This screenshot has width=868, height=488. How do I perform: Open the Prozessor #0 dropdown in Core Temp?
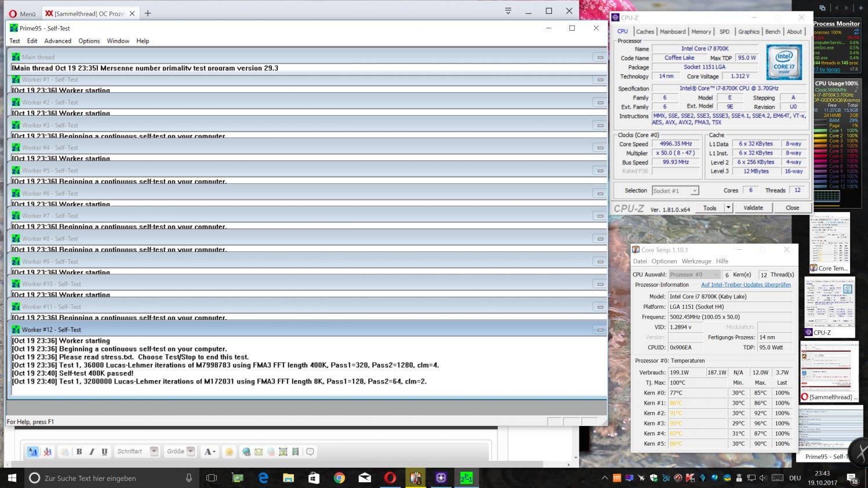694,275
